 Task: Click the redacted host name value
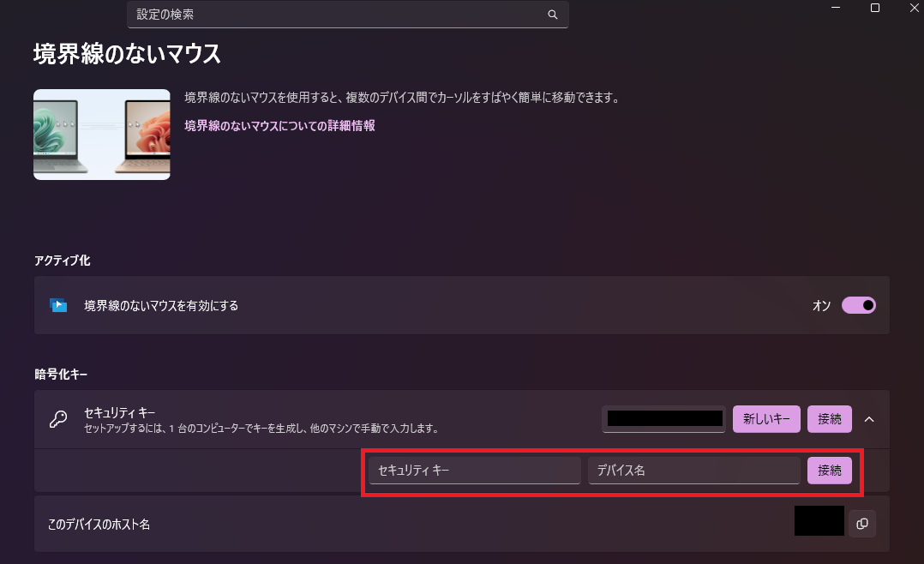click(x=819, y=521)
